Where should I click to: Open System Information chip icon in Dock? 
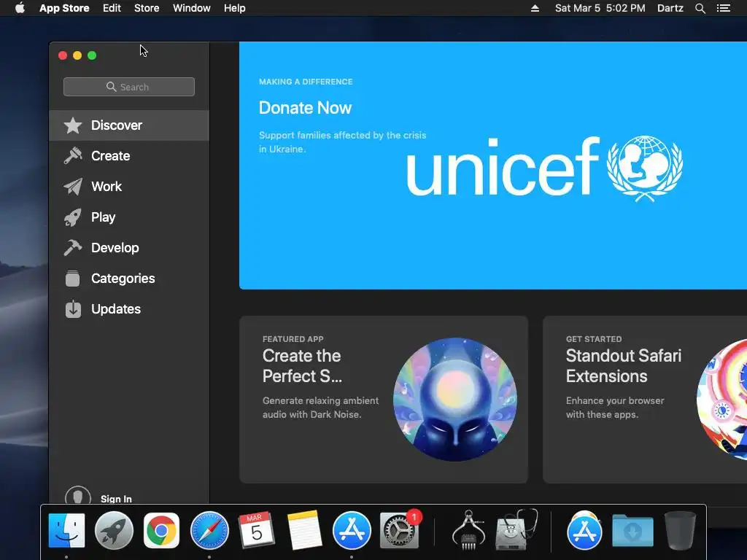pos(468,531)
